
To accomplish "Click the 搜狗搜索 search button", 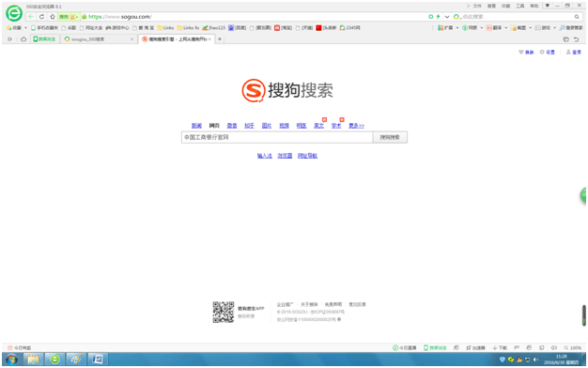I will click(390, 137).
